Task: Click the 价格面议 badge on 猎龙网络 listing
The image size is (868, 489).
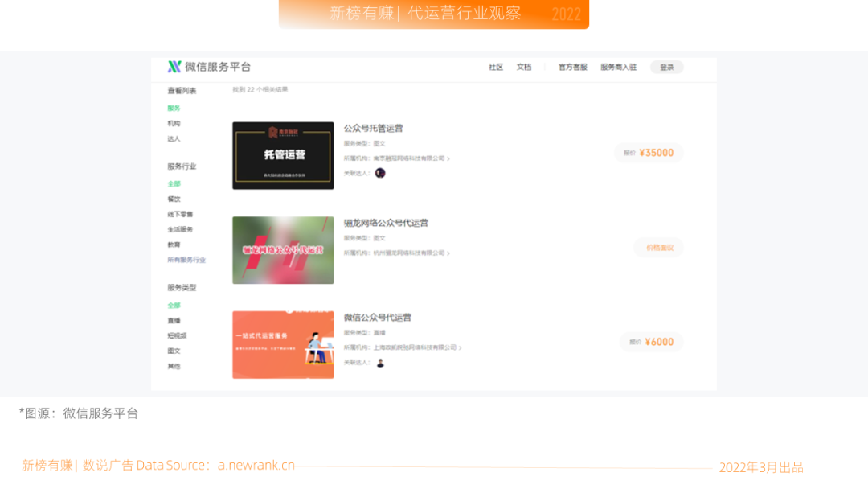Action: coord(657,247)
